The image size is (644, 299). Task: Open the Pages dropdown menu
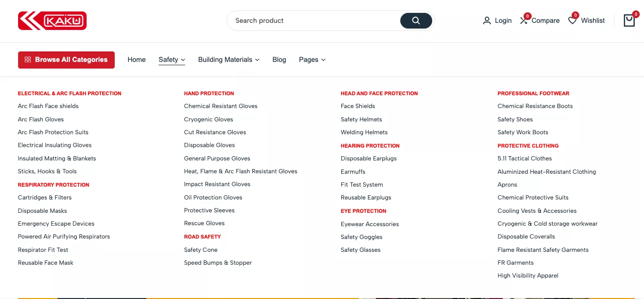click(312, 60)
